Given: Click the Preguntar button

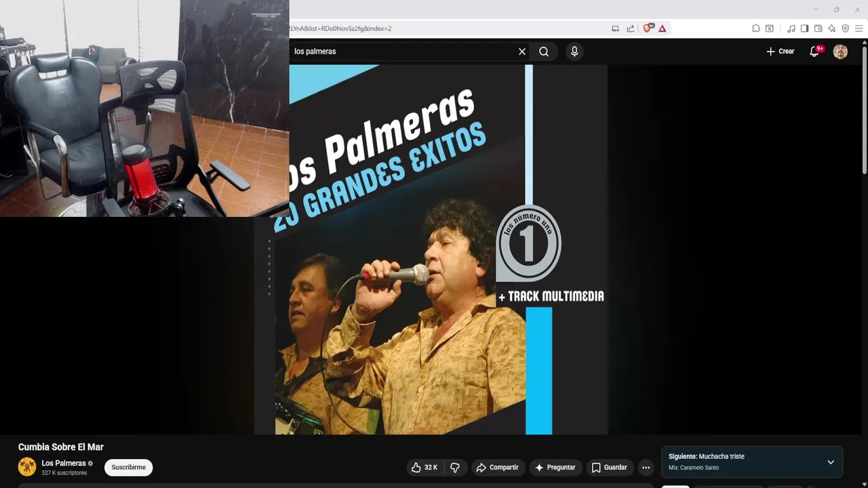Looking at the screenshot, I should [555, 468].
